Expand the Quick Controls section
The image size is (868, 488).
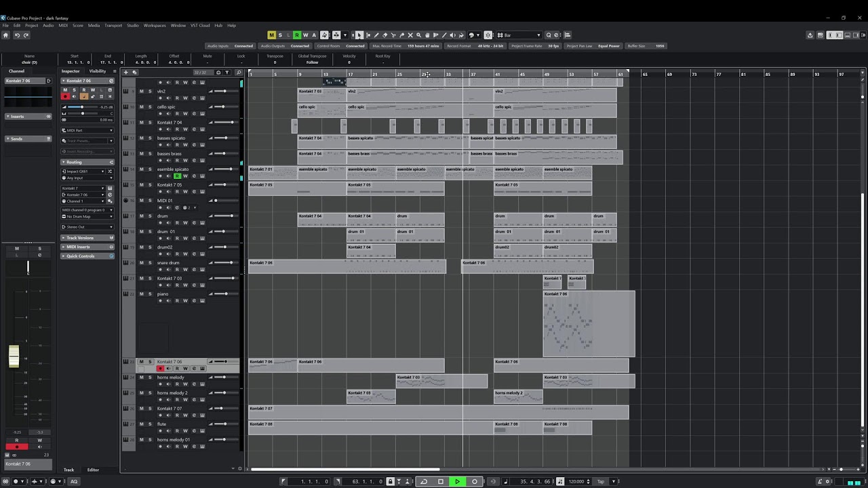coord(87,256)
